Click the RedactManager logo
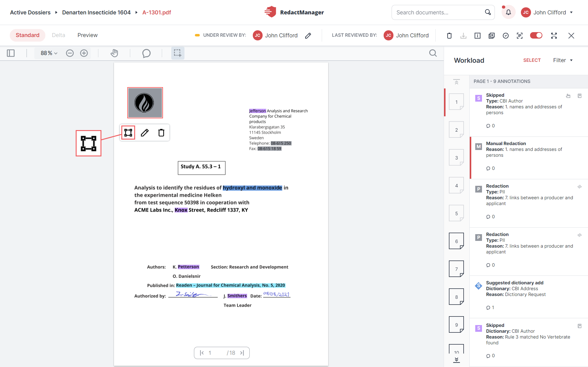The width and height of the screenshot is (588, 367). 294,12
